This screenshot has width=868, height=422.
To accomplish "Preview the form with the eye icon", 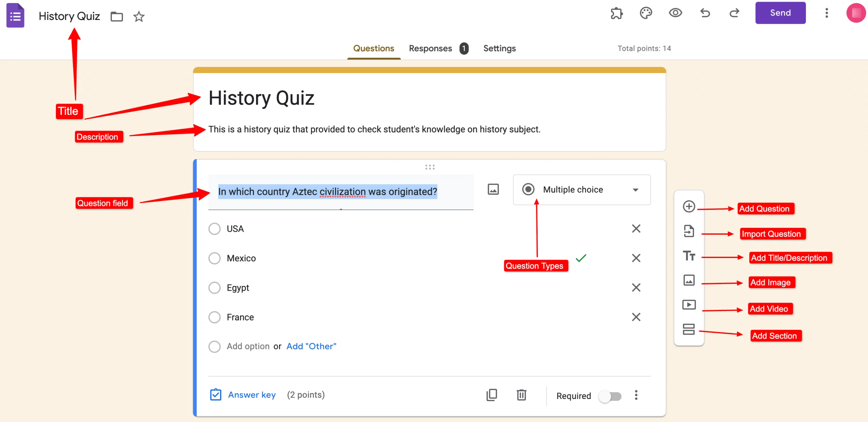I will coord(675,13).
